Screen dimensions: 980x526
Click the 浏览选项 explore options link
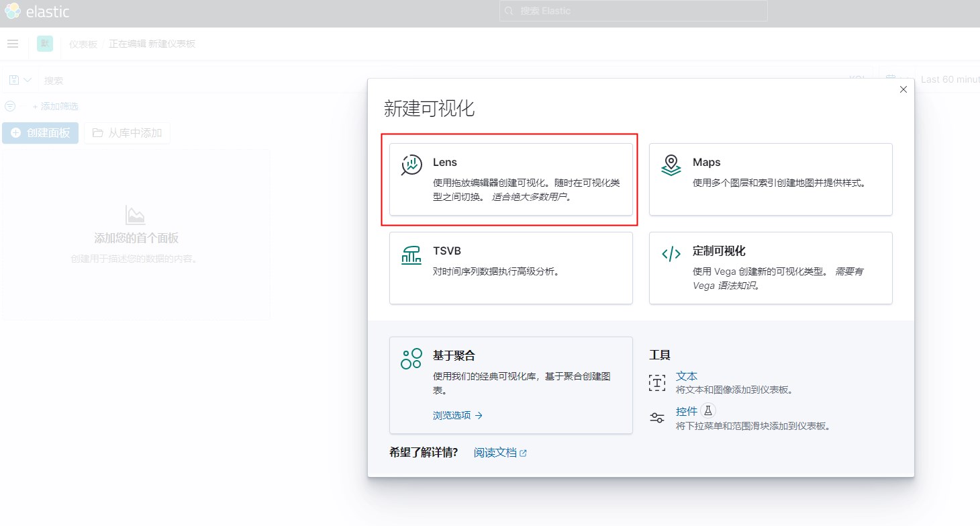point(457,415)
